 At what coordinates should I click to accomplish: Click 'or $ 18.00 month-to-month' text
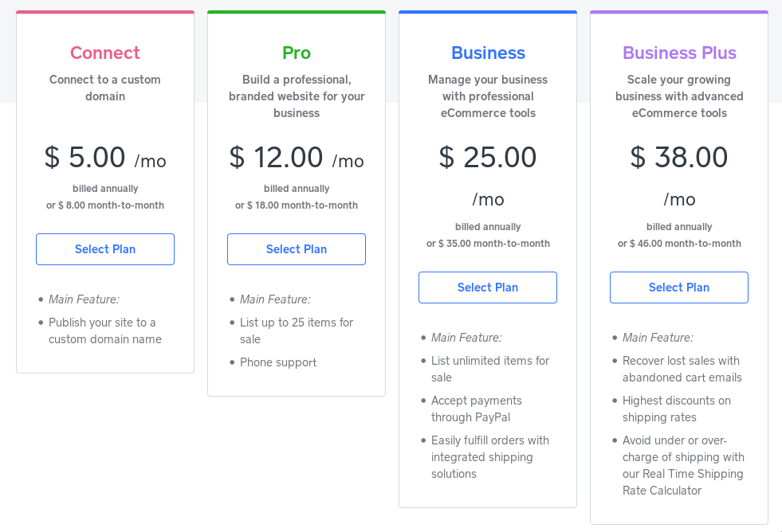(297, 205)
